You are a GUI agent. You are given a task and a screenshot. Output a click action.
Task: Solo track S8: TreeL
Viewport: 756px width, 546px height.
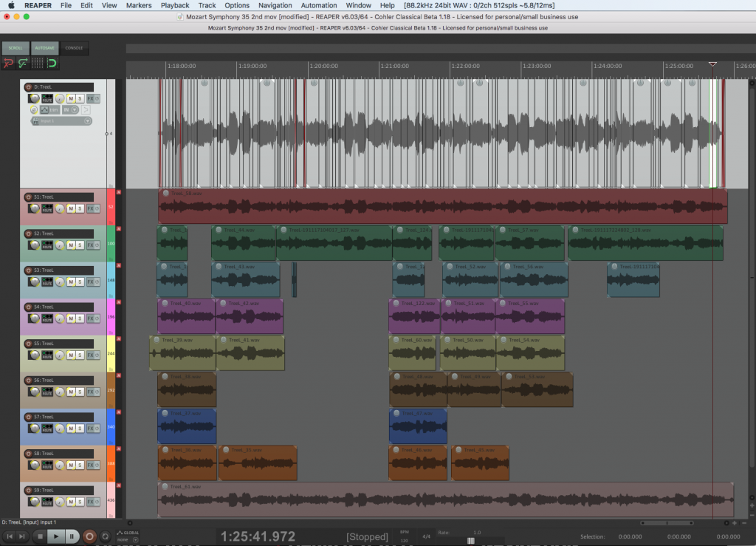(x=80, y=465)
